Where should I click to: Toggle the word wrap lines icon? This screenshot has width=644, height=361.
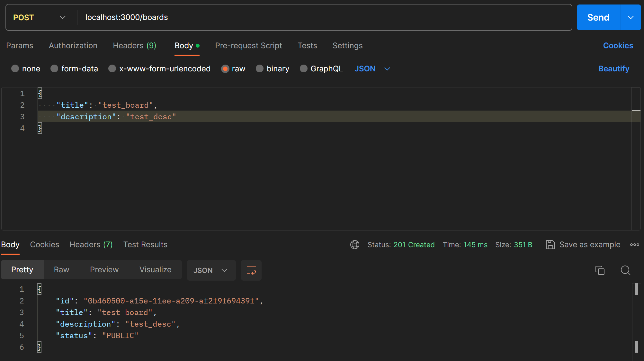tap(251, 270)
